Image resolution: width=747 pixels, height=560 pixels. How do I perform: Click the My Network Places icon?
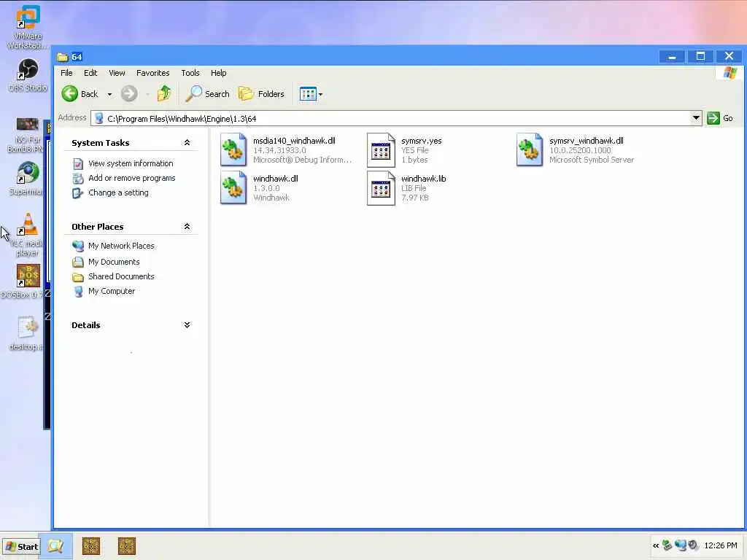tap(77, 246)
